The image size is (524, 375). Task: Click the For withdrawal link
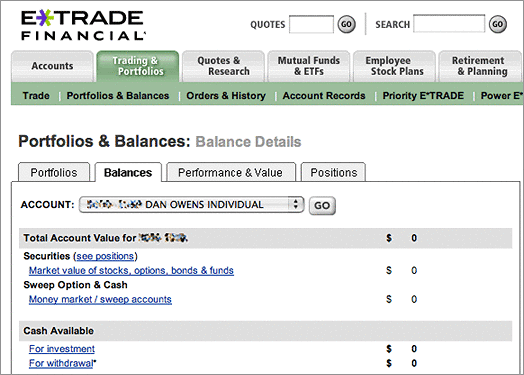(x=61, y=363)
